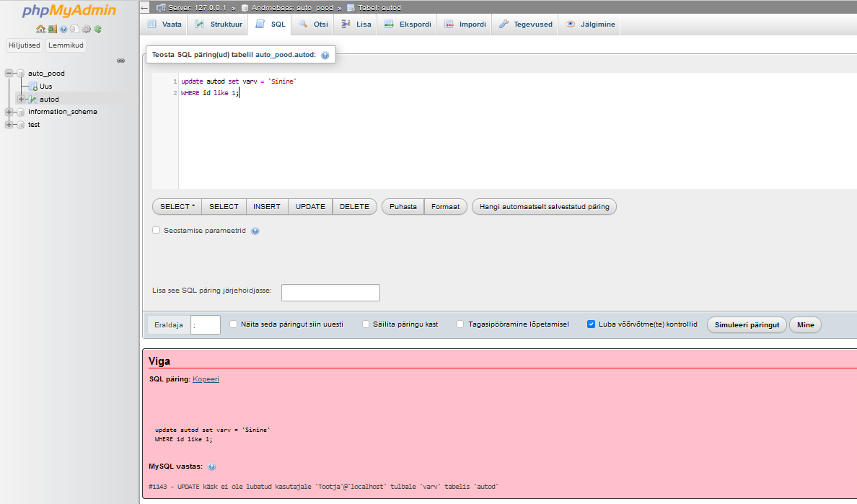Reload navigation panel with green refresh icon
The height and width of the screenshot is (504, 857).
click(97, 30)
